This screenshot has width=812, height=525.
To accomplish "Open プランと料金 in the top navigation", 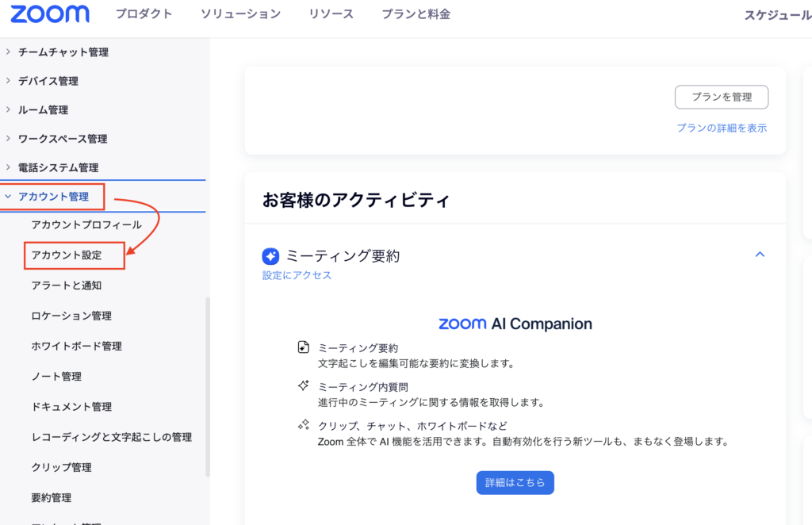I will click(x=416, y=14).
